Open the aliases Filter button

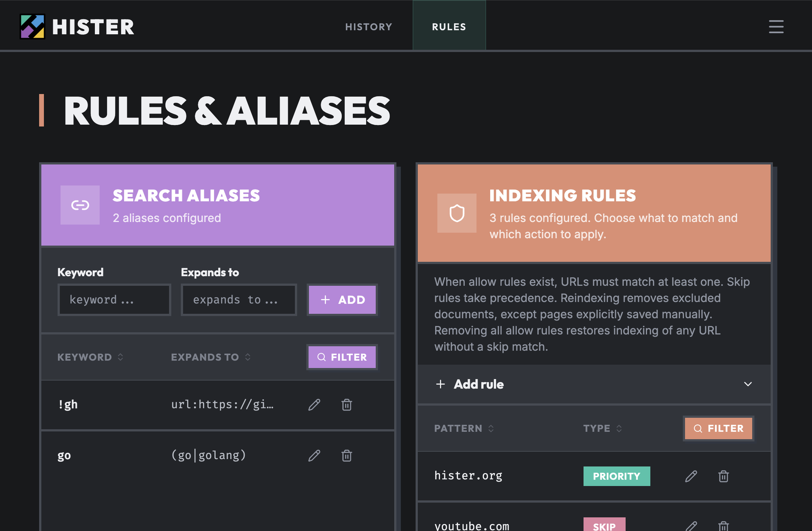point(342,357)
